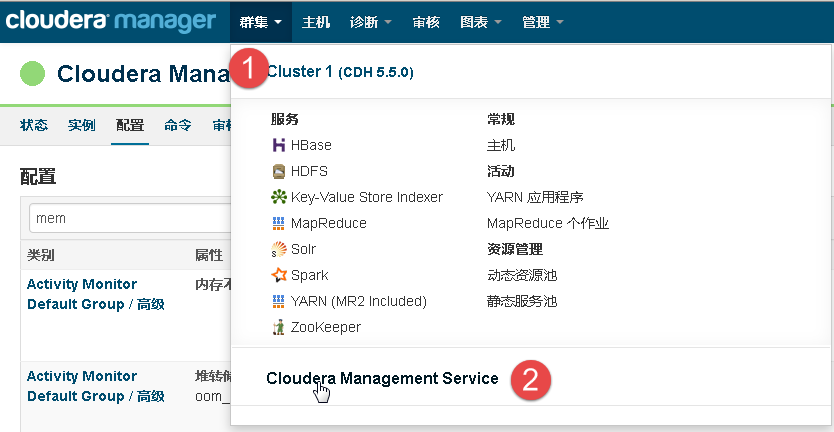
Task: Click the search field containing mem
Action: pos(130,218)
